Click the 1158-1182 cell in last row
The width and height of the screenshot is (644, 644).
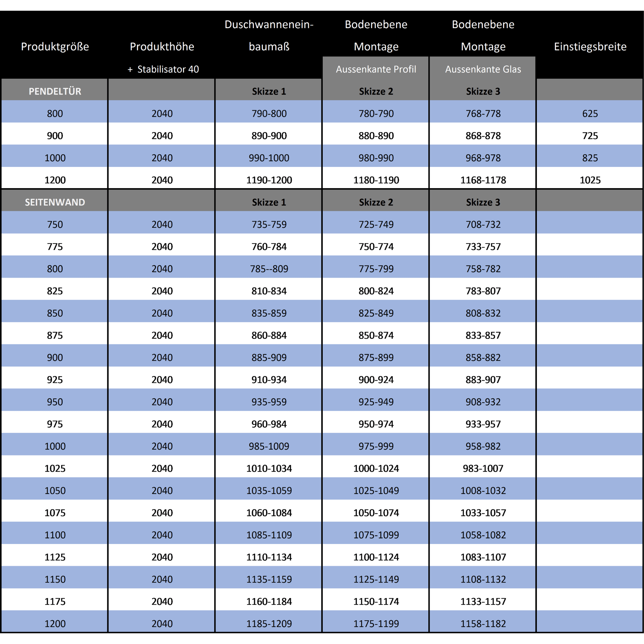tap(483, 624)
